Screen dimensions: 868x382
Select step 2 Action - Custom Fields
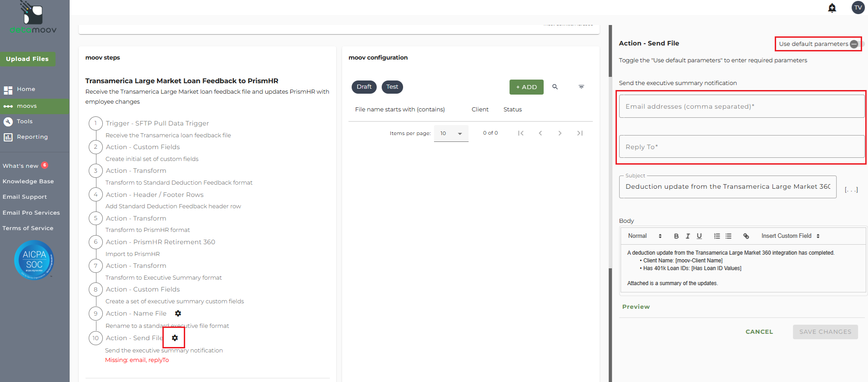click(143, 147)
